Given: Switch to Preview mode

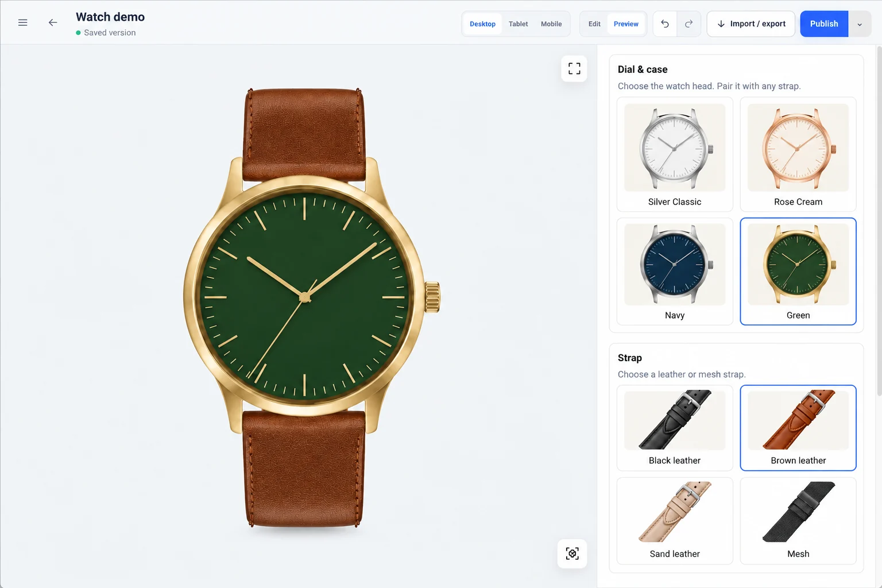Looking at the screenshot, I should pos(626,24).
